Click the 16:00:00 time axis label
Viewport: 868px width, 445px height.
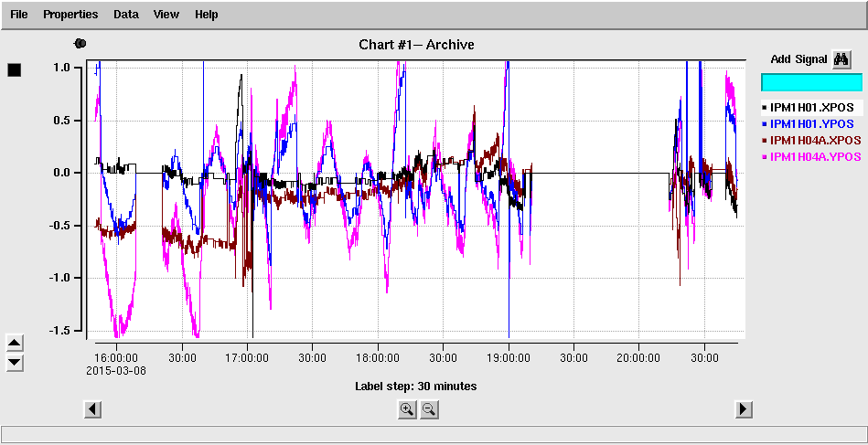[x=117, y=358]
